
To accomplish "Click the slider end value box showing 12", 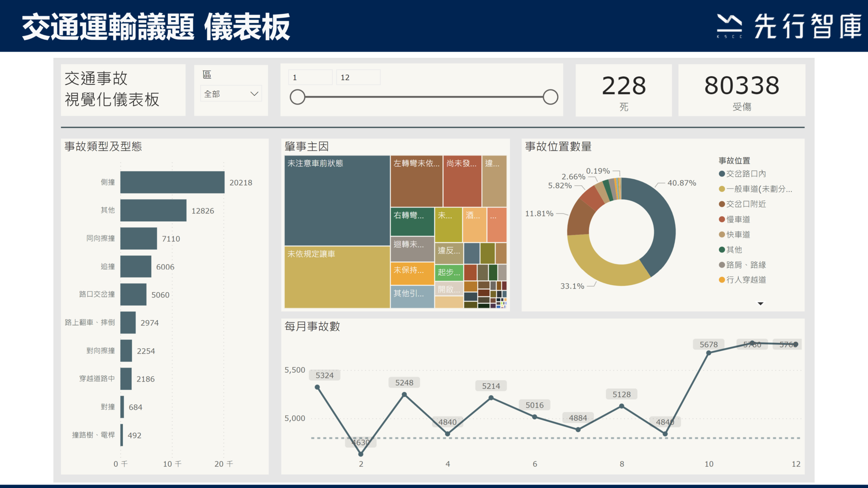I will tap(358, 78).
